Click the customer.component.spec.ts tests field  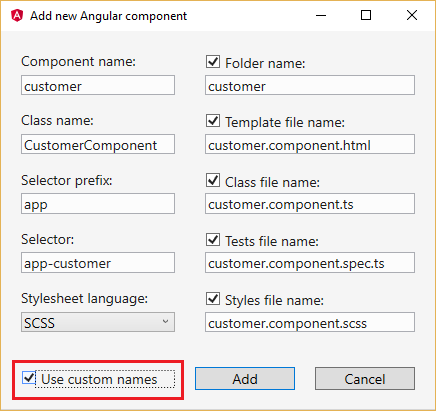tap(310, 262)
